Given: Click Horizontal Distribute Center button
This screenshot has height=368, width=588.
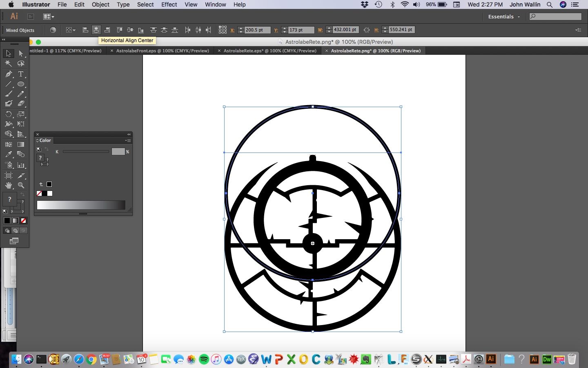Looking at the screenshot, I should coord(198,30).
